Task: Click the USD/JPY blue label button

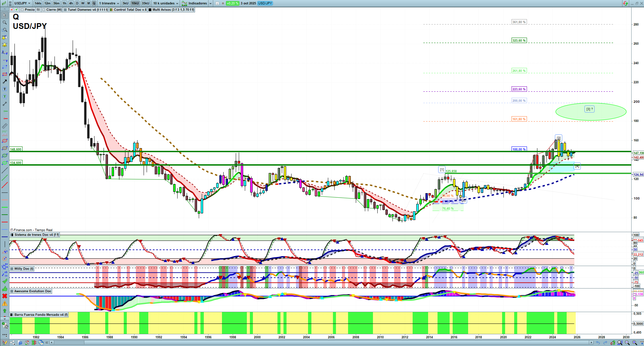Action: tap(265, 3)
